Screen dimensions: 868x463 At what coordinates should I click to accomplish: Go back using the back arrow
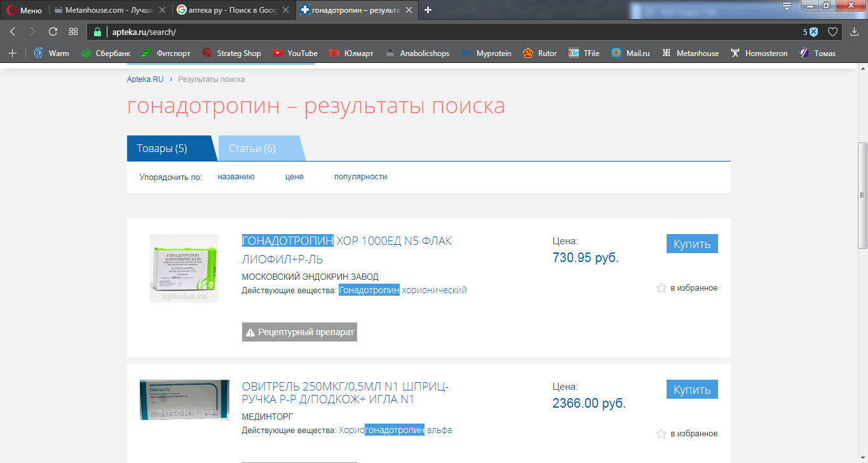(13, 32)
